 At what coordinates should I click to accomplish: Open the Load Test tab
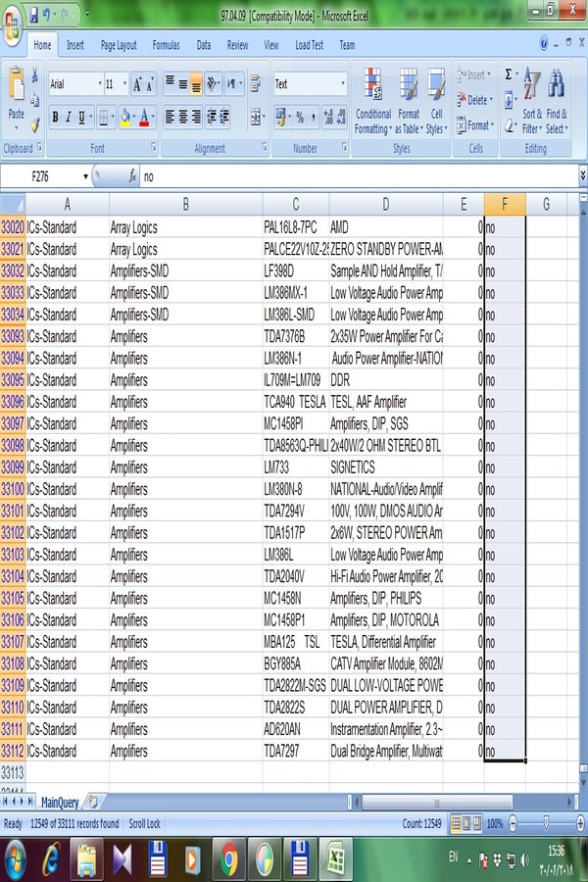(x=309, y=45)
